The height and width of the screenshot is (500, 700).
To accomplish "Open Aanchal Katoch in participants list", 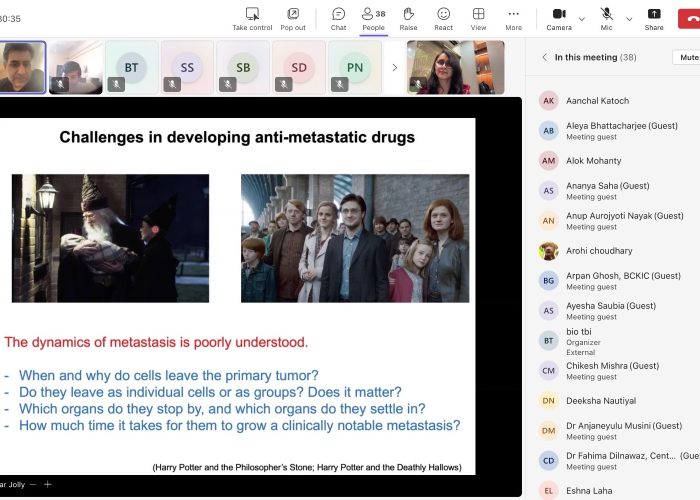I will (617, 100).
